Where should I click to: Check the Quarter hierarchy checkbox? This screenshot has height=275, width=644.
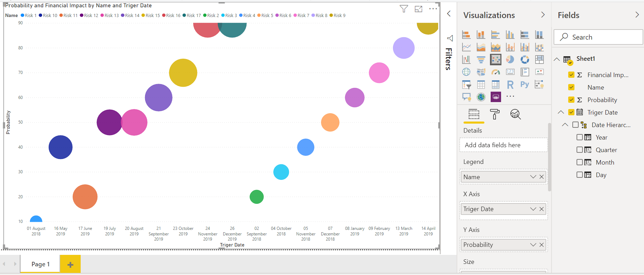[x=580, y=150]
